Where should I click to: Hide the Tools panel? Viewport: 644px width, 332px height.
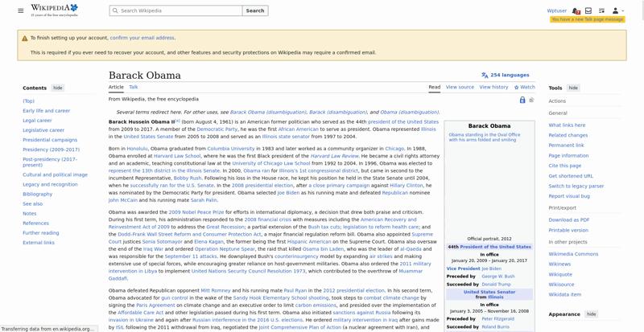[x=573, y=88]
